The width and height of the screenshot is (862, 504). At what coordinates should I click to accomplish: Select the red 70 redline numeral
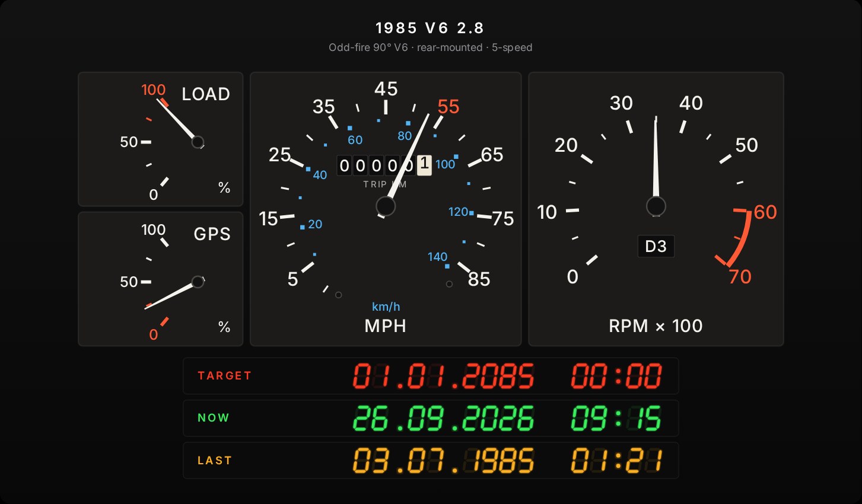(740, 277)
